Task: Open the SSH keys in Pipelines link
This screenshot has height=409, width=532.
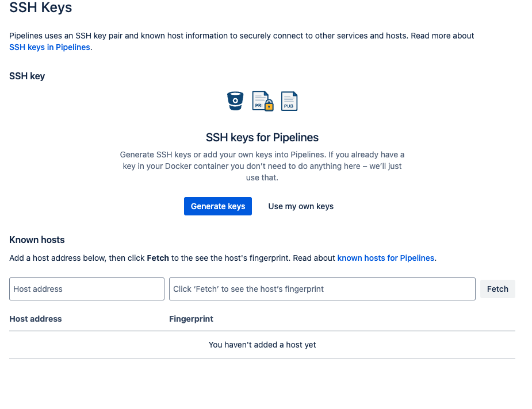Action: [x=49, y=47]
